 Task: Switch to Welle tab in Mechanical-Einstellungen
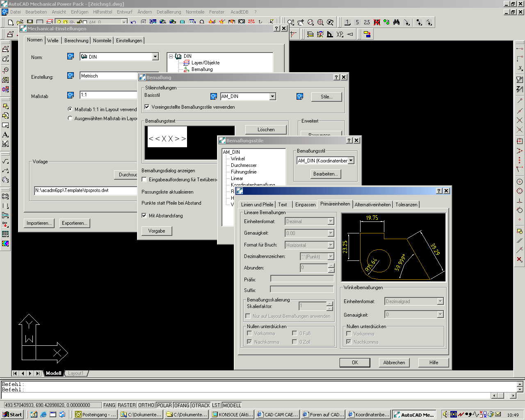(x=52, y=40)
